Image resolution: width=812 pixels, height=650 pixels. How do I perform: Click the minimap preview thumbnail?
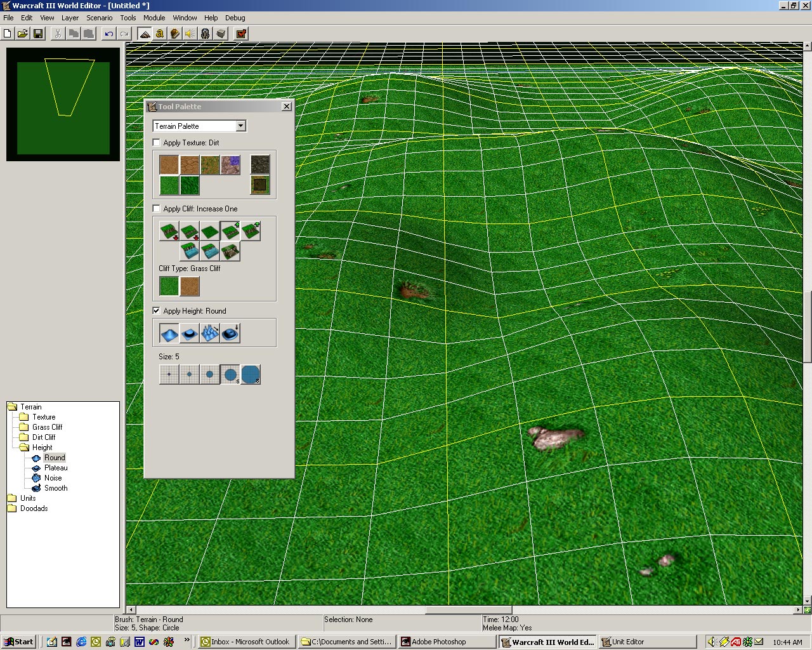(63, 105)
